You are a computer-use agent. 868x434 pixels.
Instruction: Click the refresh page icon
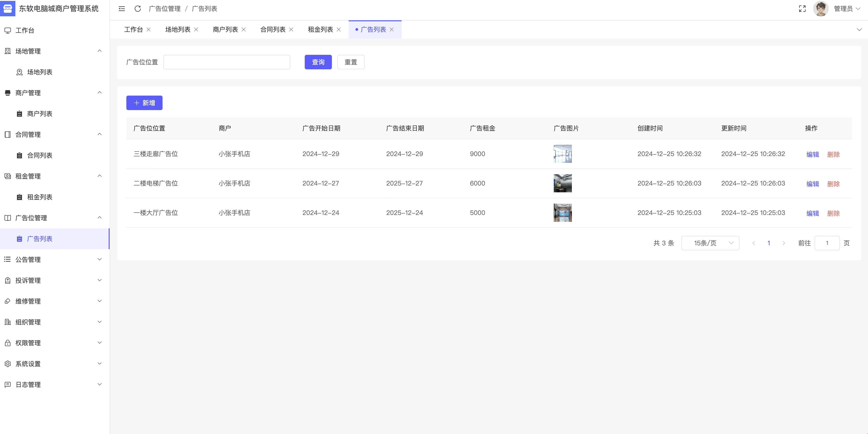[137, 9]
